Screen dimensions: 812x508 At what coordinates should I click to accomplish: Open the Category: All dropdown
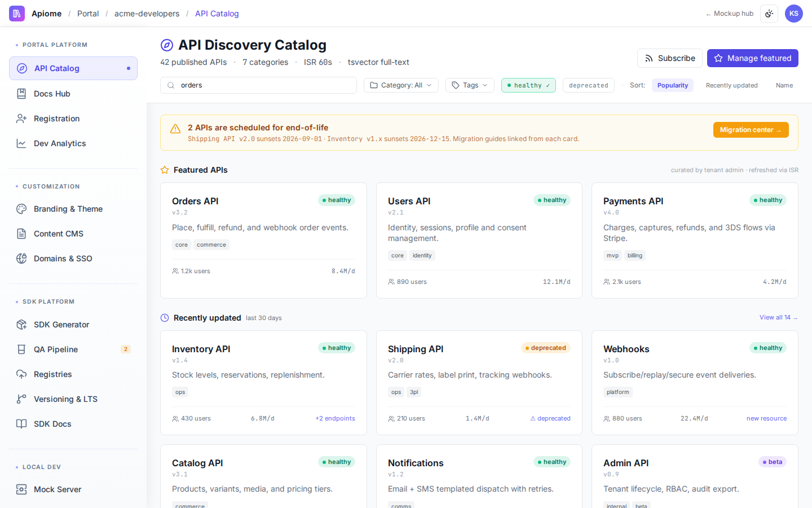(401, 85)
